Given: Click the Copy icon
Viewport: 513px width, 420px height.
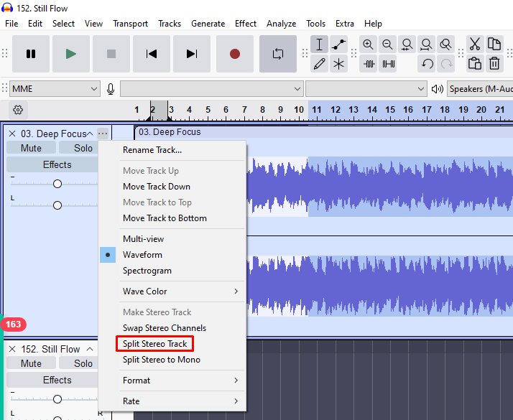Looking at the screenshot, I should point(494,44).
